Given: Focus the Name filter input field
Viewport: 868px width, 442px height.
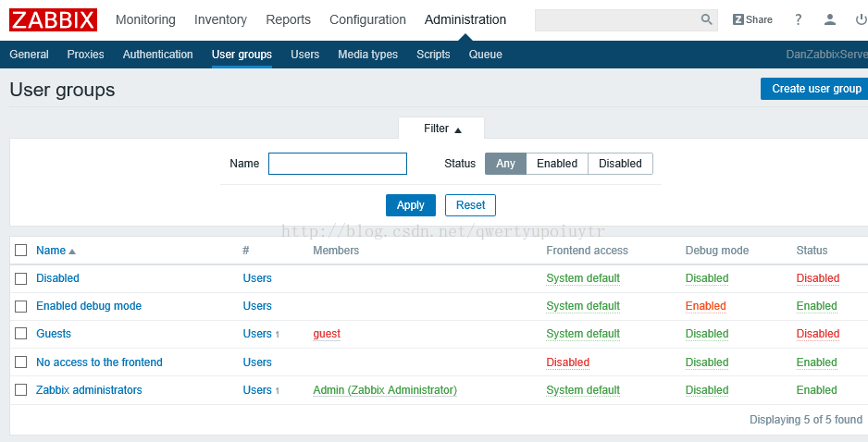Looking at the screenshot, I should point(338,164).
